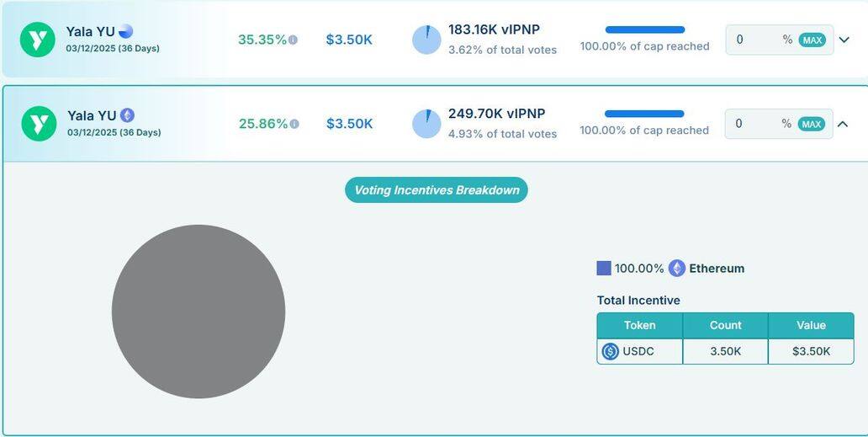Click cap reached progress bar of first pool
The width and height of the screenshot is (868, 437).
644,29
